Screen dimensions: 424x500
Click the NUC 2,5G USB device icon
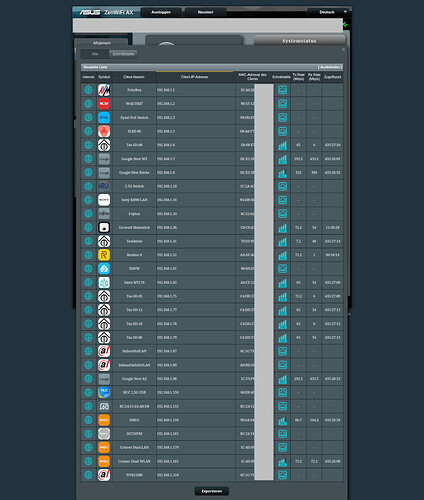(x=104, y=393)
